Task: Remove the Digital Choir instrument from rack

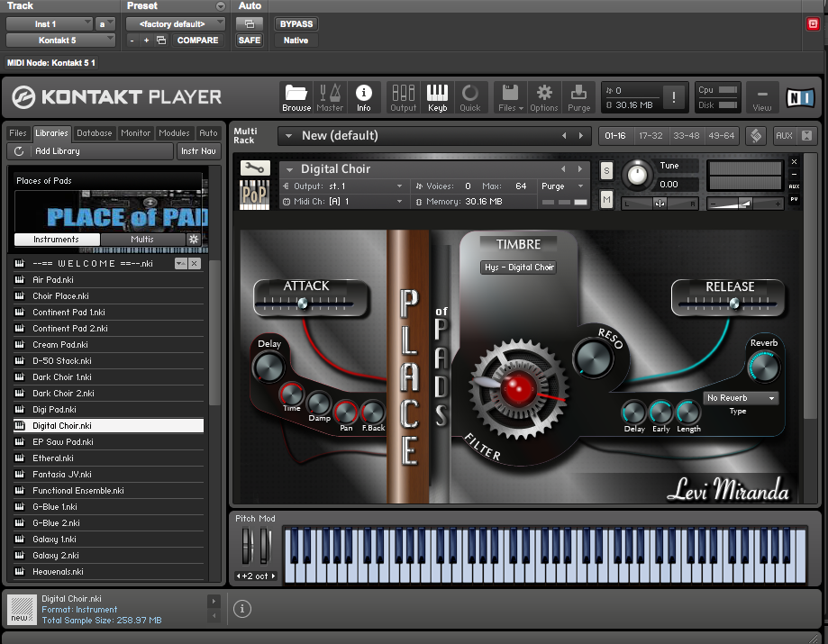Action: 794,161
